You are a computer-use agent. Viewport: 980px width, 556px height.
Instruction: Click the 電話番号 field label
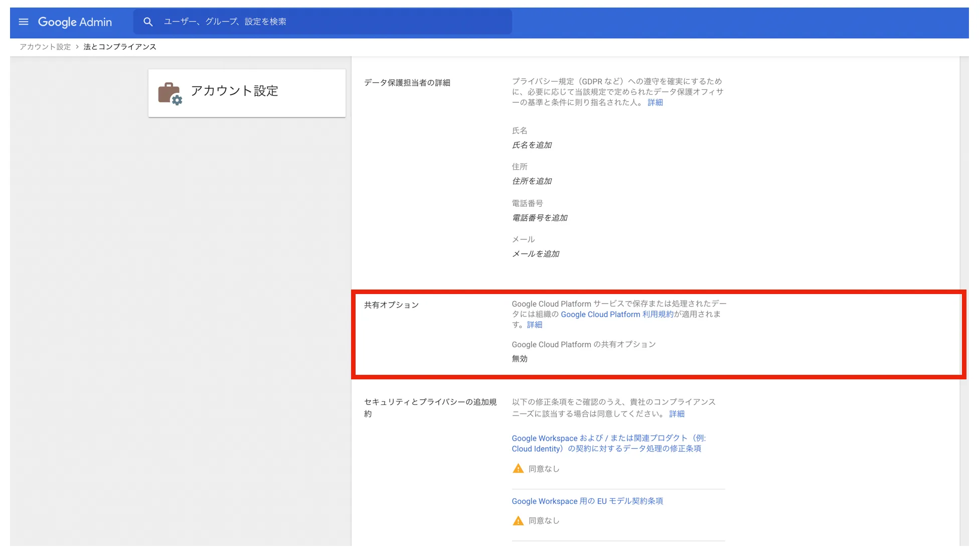[x=527, y=203]
